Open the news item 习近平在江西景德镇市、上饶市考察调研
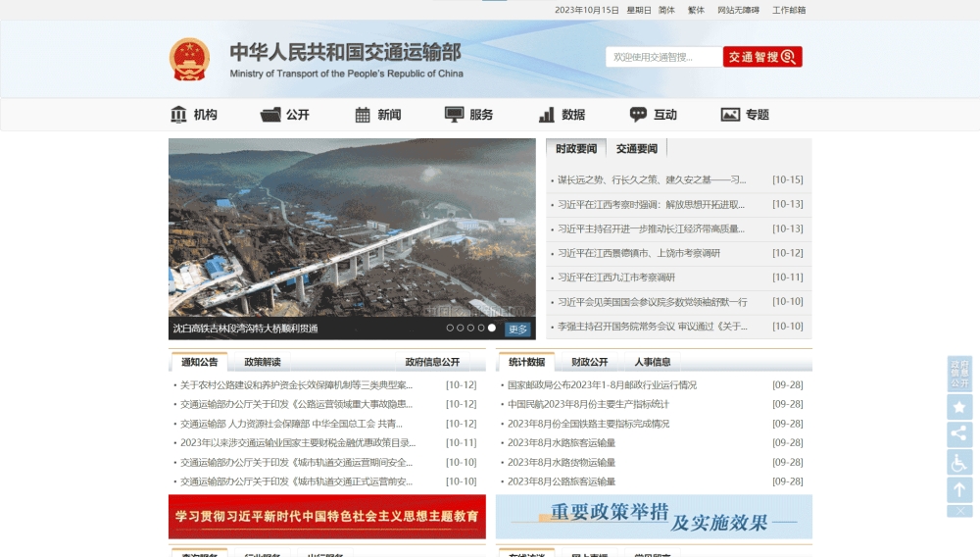Image resolution: width=980 pixels, height=557 pixels. tap(639, 253)
